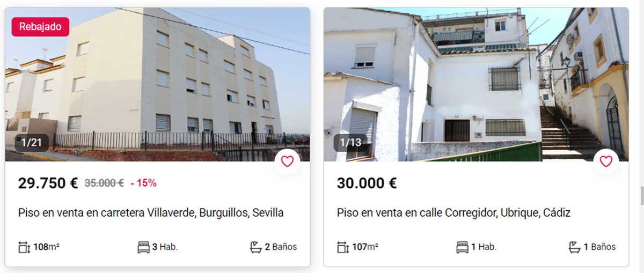Favorite the Burguillos flat with heart icon
The height and width of the screenshot is (273, 644).
click(287, 161)
